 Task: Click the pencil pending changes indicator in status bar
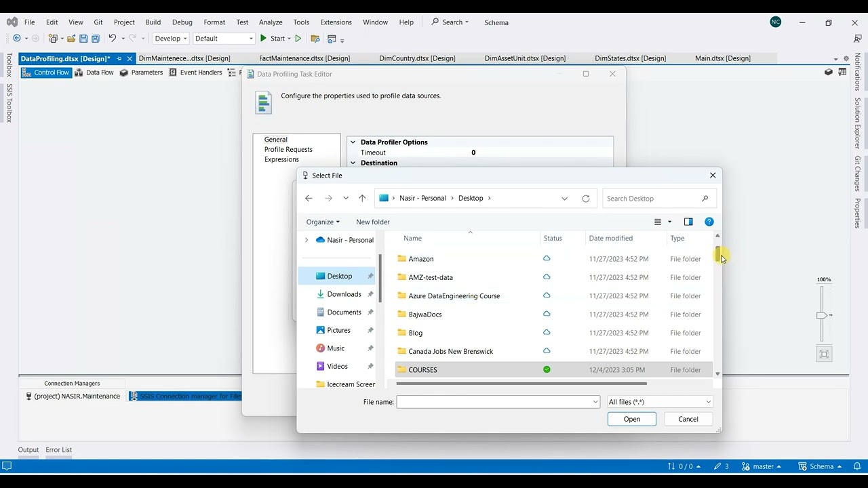[722, 466]
